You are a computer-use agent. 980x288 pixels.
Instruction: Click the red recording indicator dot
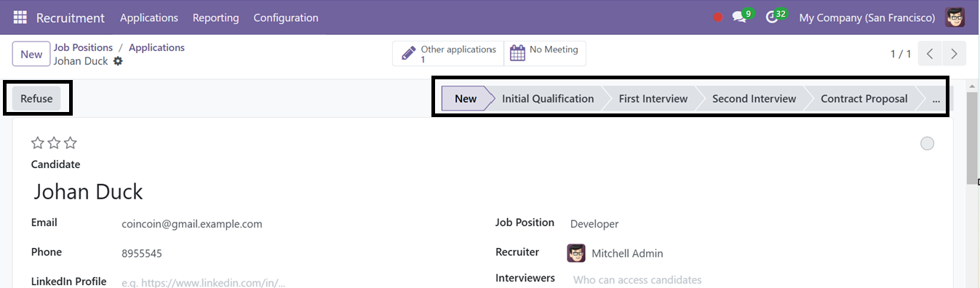click(718, 17)
